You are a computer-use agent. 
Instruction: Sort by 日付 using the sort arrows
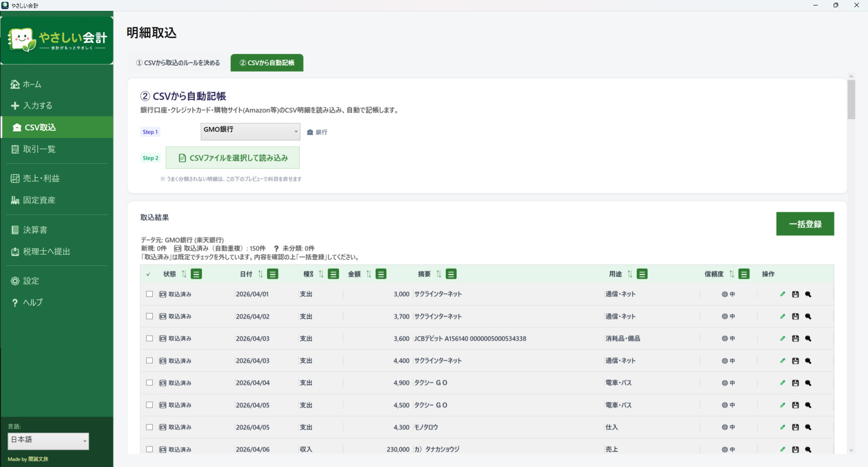tap(260, 274)
